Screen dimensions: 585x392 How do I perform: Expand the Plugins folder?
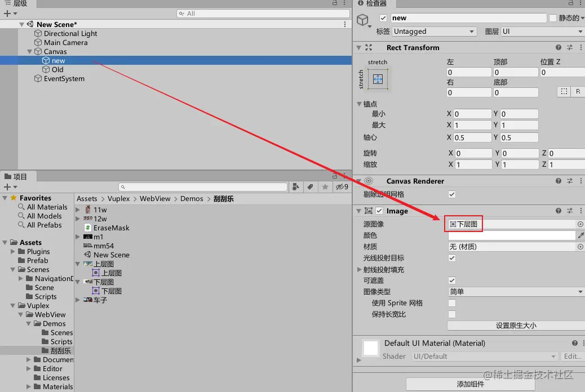[x=13, y=251]
